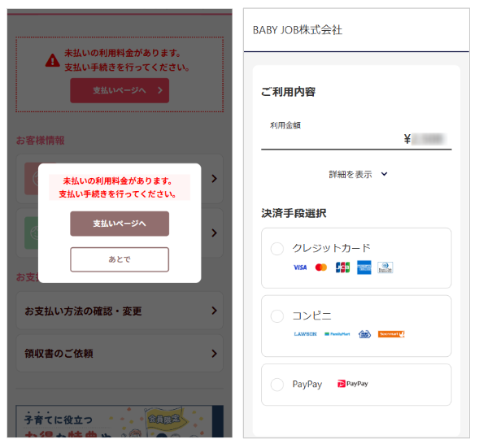Click the MiniStop logo
Image resolution: width=479 pixels, height=448 pixels.
point(364,334)
